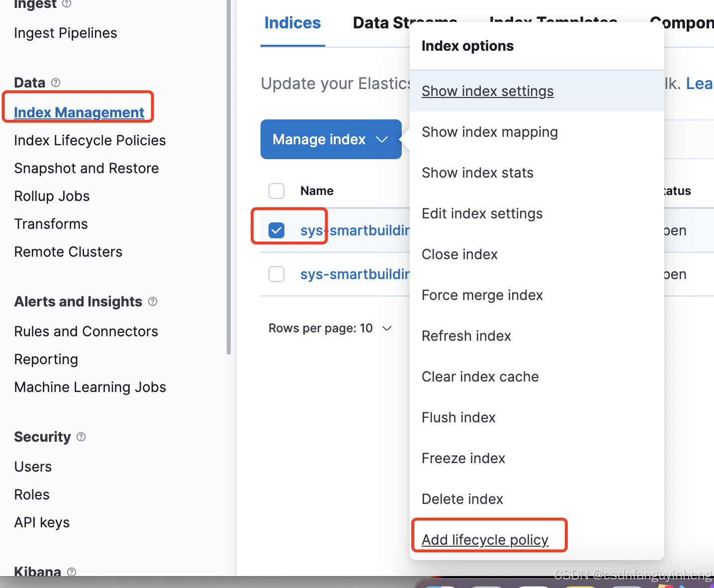Image resolution: width=714 pixels, height=588 pixels.
Task: Click help icon next to Security heading
Action: [81, 437]
